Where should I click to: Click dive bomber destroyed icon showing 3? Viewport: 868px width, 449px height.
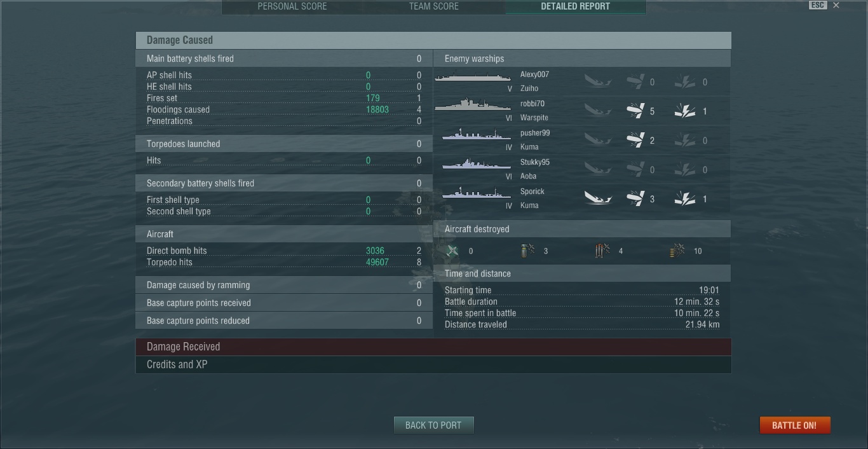pos(527,251)
